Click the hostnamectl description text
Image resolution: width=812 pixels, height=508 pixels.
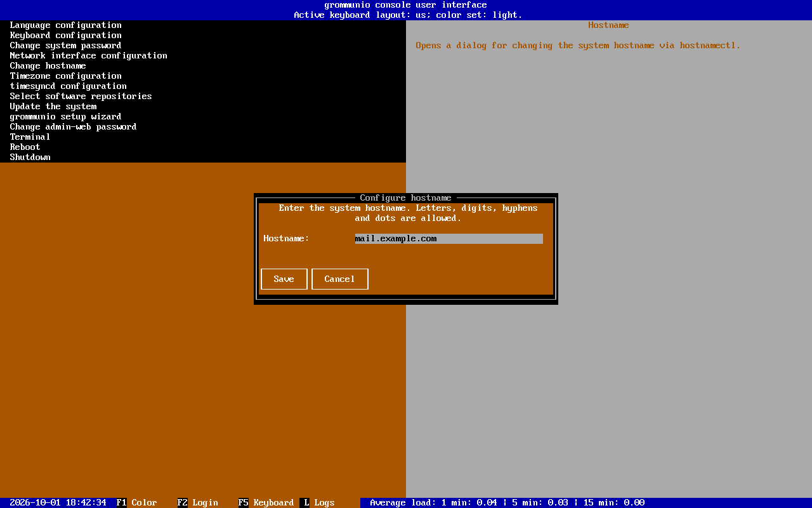pyautogui.click(x=578, y=46)
